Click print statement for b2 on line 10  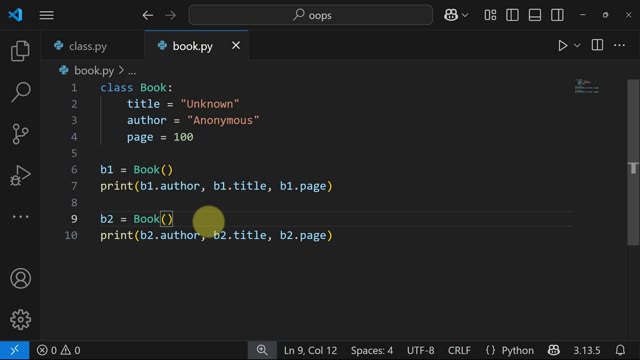click(x=216, y=236)
